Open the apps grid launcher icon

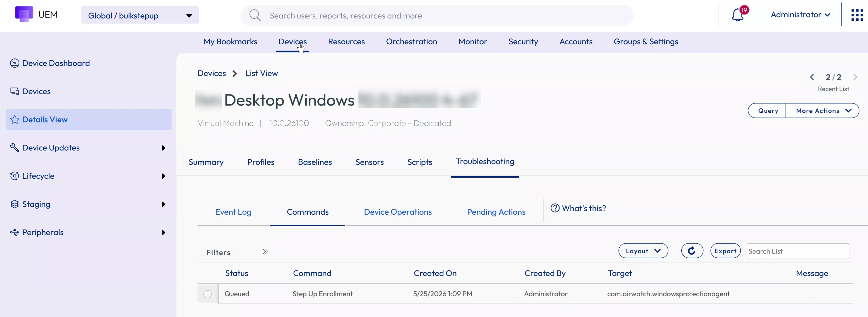(857, 15)
